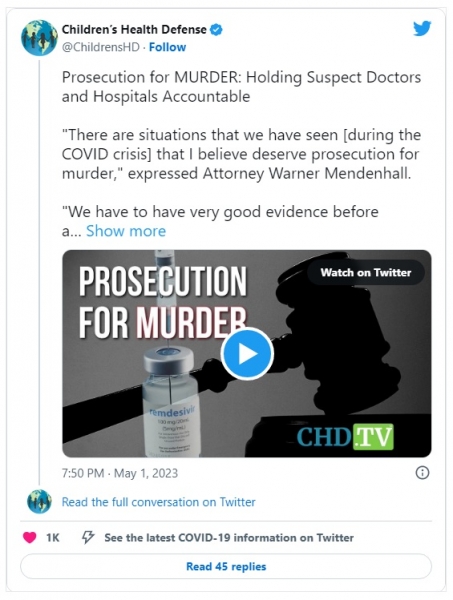Screen dimensions: 453x600
Task: Play the Prosecution for Murder video
Action: (x=247, y=354)
